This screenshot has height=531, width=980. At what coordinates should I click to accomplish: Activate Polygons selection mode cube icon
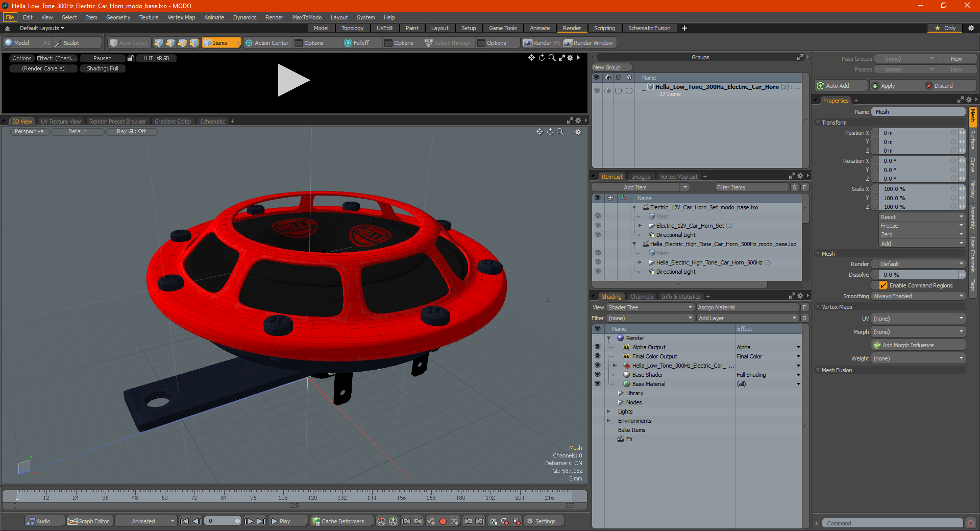coord(182,43)
